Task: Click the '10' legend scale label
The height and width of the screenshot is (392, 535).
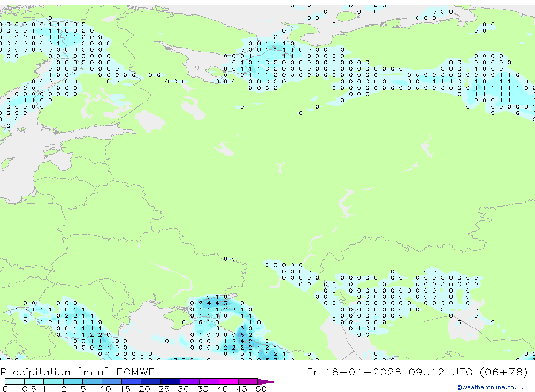Action: 106,389
